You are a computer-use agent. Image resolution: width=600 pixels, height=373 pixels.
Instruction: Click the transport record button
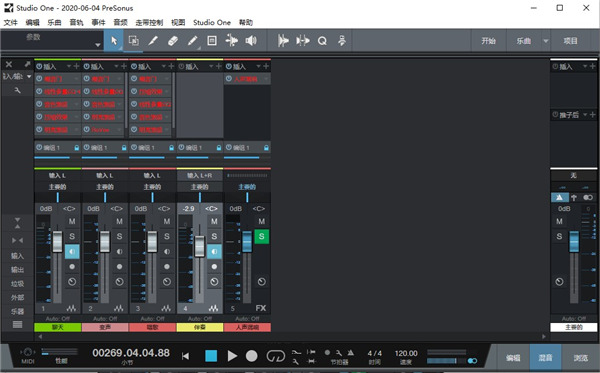pos(251,356)
